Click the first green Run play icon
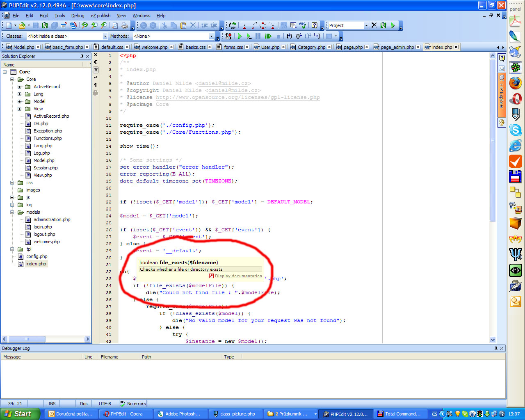 tap(240, 36)
